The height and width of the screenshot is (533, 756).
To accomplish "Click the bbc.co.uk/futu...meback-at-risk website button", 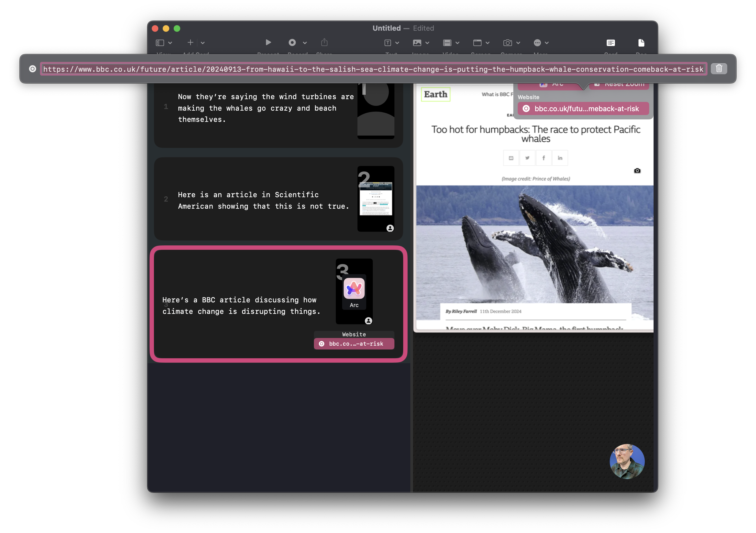I will pos(583,109).
